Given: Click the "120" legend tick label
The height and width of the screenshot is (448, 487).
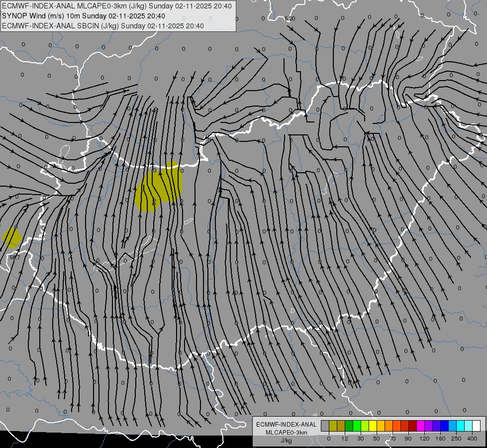Looking at the screenshot, I should point(425,439).
